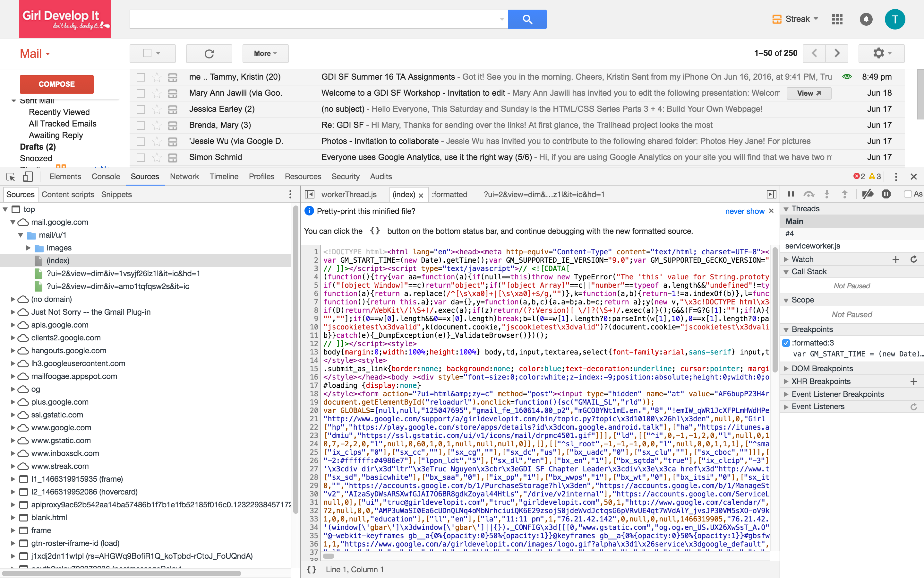Go to older emails arrow
Screen dimensions: 924x578
(x=836, y=53)
